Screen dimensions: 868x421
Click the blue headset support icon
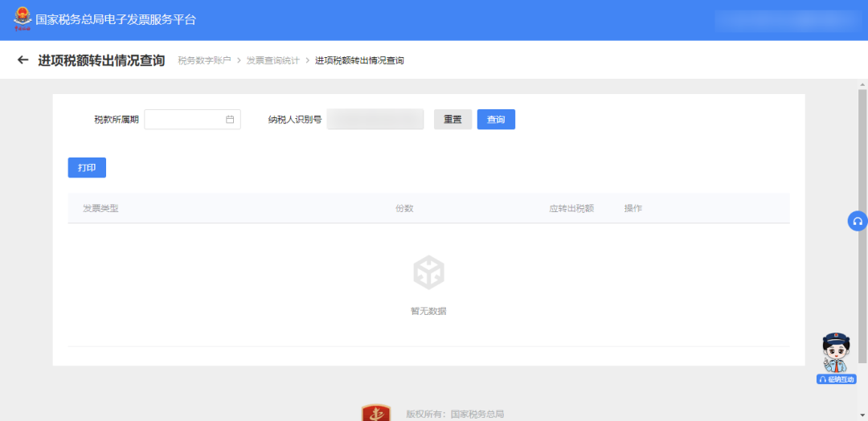[x=858, y=221]
